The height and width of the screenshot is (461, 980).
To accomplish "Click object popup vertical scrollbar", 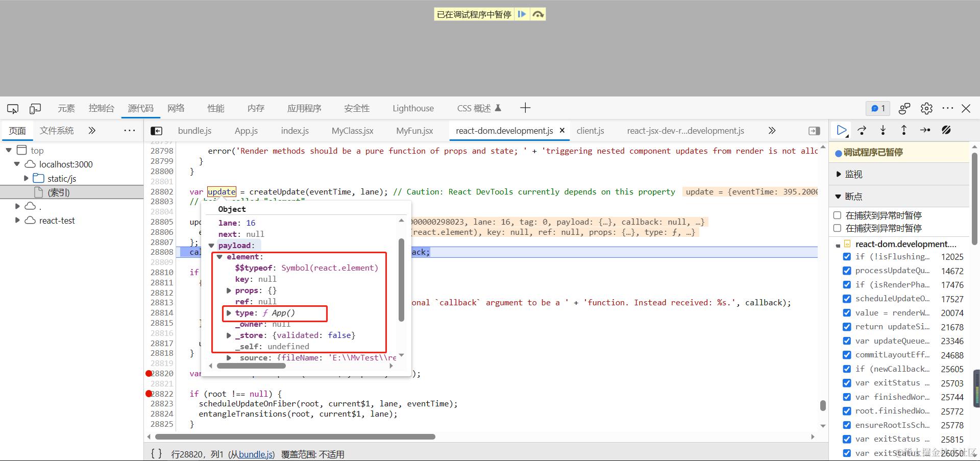I will (401, 280).
